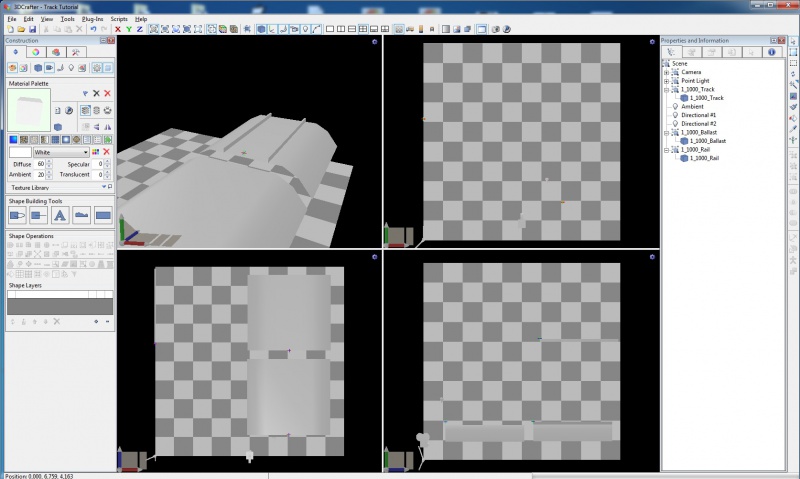The image size is (800, 479).
Task: Select the green Y axis button
Action: (129, 30)
